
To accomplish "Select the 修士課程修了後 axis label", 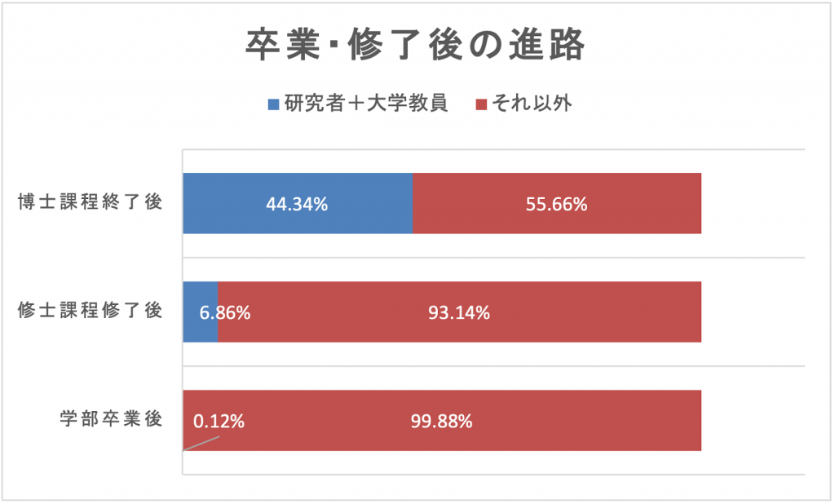I will (91, 311).
